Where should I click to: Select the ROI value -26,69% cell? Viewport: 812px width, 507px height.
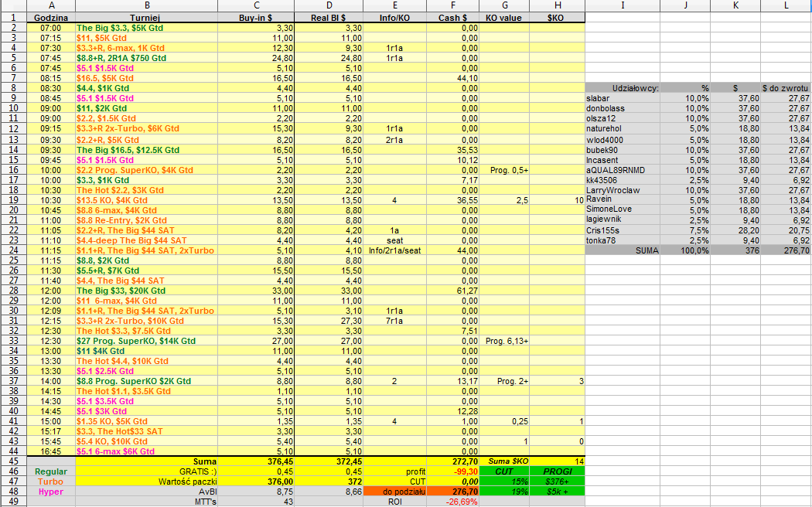tap(452, 502)
